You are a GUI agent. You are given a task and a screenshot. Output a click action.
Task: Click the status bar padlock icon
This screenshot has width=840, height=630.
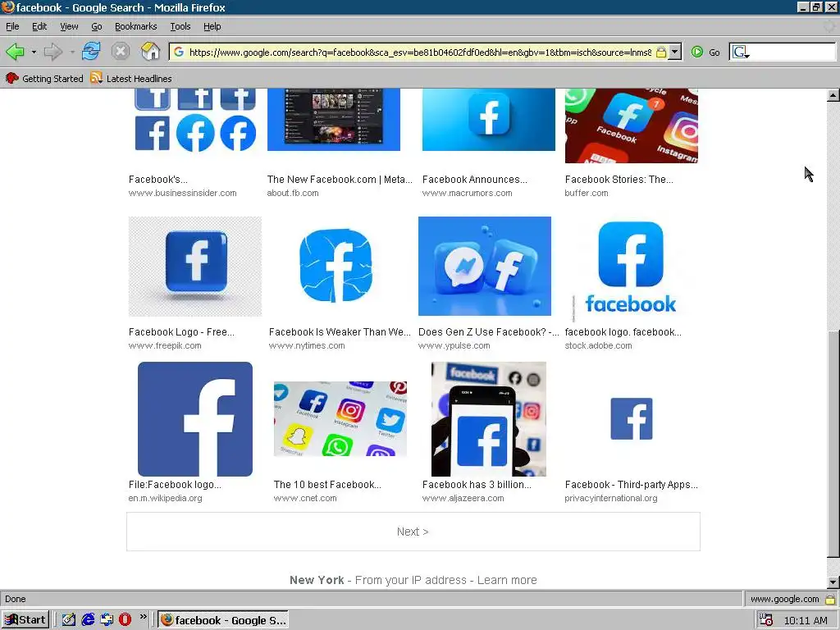[x=830, y=599]
